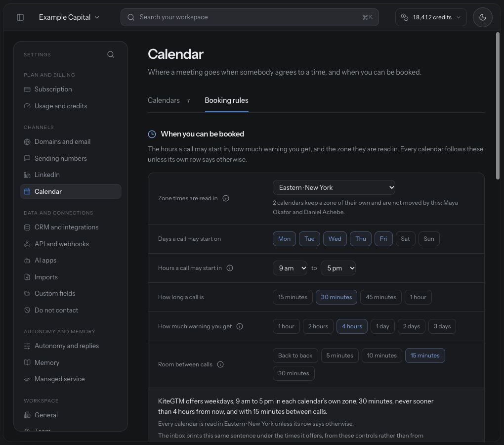Click info icon beside Hours a call may start in
Viewport: 504px width, 445px height.
click(230, 268)
